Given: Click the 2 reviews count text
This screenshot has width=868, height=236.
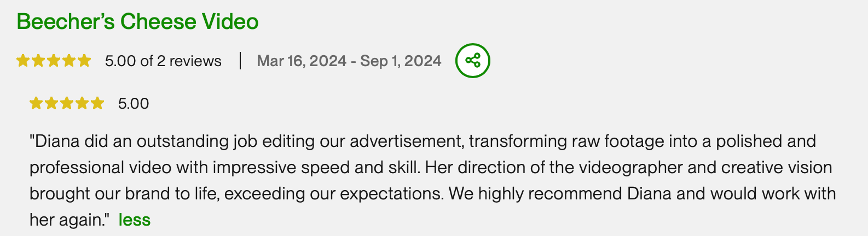Looking at the screenshot, I should pyautogui.click(x=189, y=61).
